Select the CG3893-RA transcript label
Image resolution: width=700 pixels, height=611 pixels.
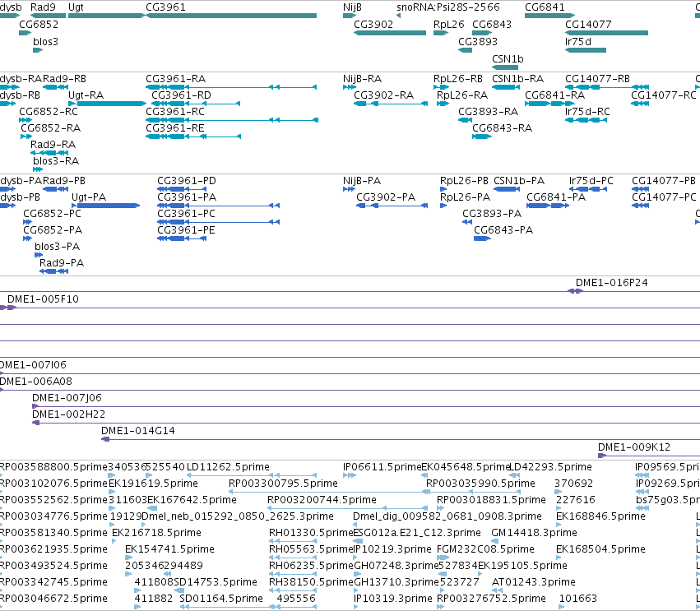(x=488, y=112)
